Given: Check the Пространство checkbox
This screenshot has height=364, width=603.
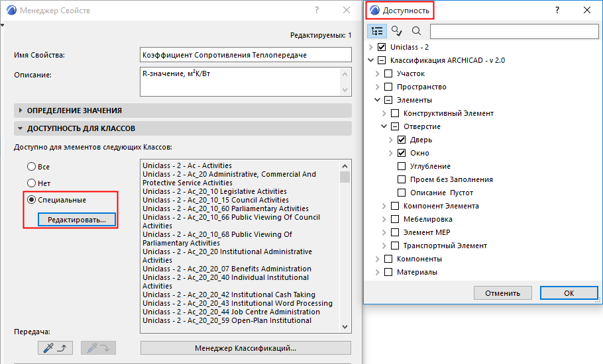Looking at the screenshot, I should pos(388,87).
